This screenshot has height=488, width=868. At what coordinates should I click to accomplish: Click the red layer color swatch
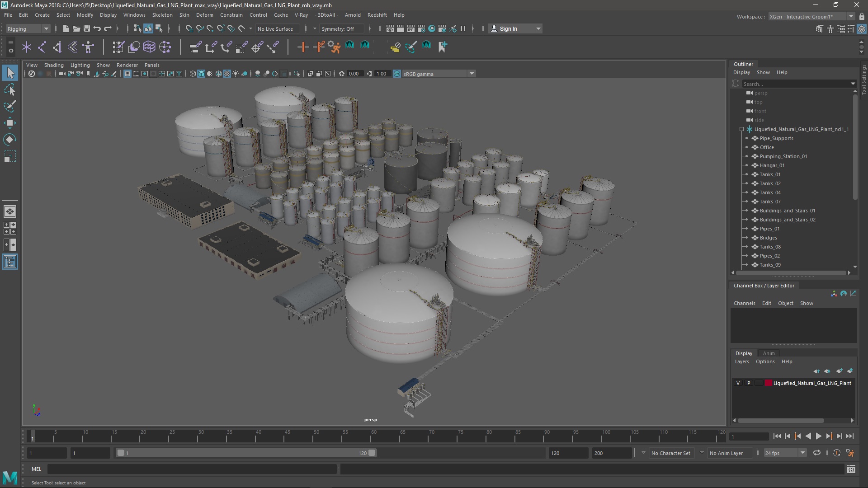[x=768, y=383]
